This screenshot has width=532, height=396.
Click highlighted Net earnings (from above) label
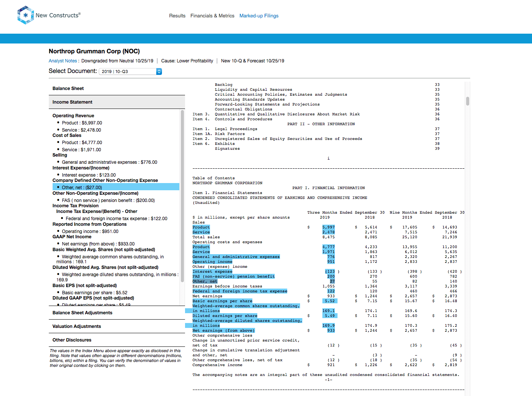point(224,331)
